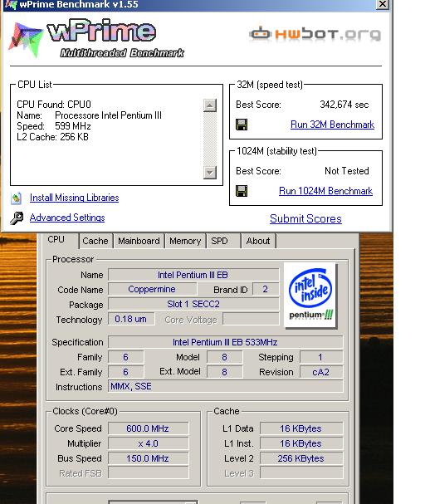Viewport: 425px width, 504px height.
Task: Click CPU List scrollbar up arrow
Action: [x=210, y=105]
